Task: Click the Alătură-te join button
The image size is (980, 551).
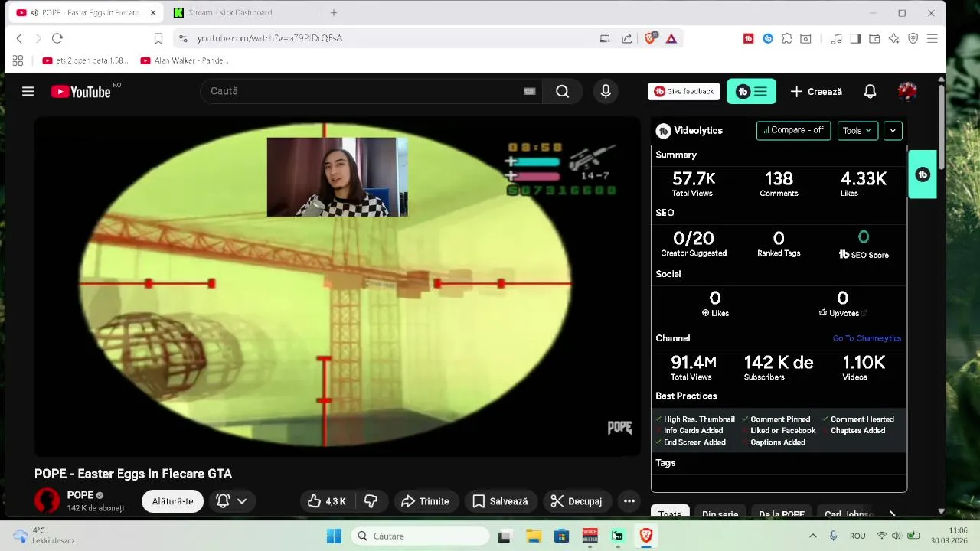Action: click(172, 501)
